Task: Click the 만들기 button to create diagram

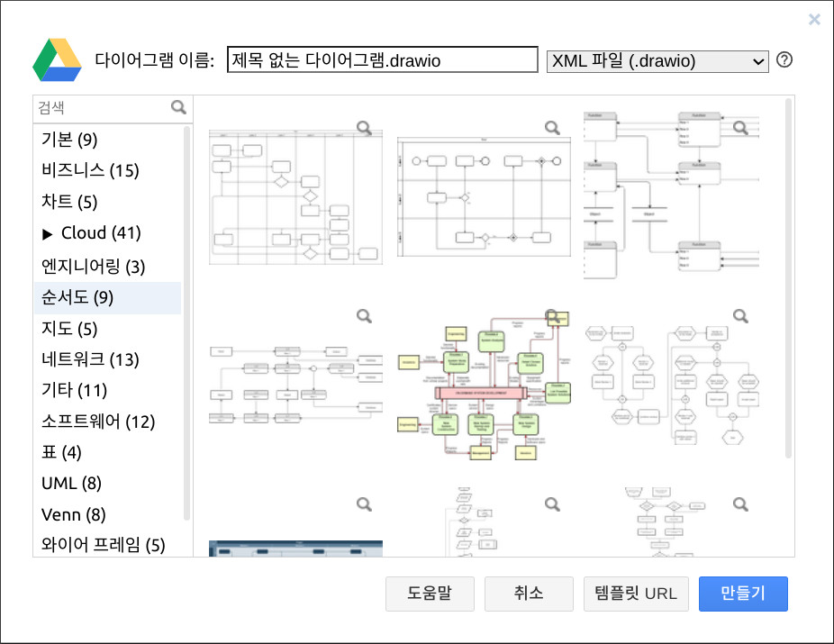Action: (743, 594)
